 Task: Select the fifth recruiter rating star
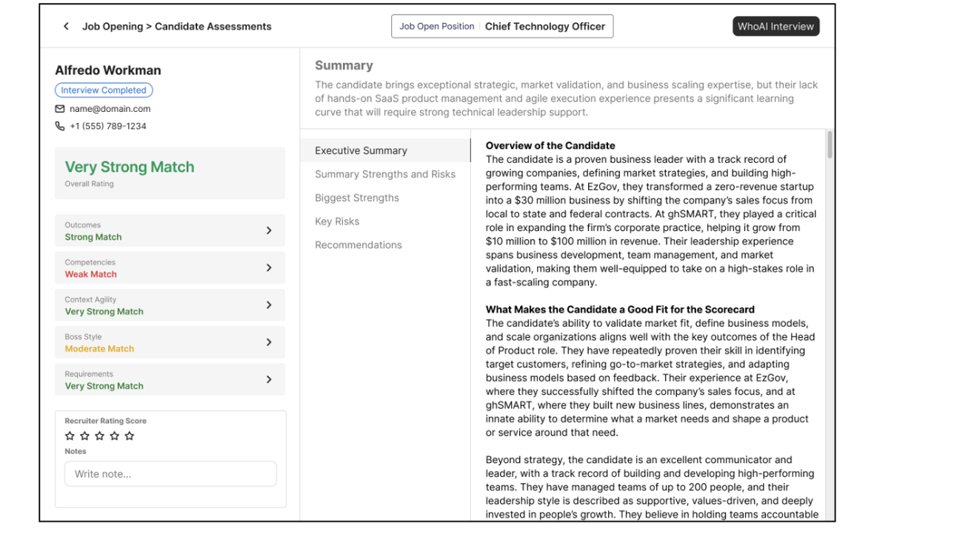(x=130, y=436)
